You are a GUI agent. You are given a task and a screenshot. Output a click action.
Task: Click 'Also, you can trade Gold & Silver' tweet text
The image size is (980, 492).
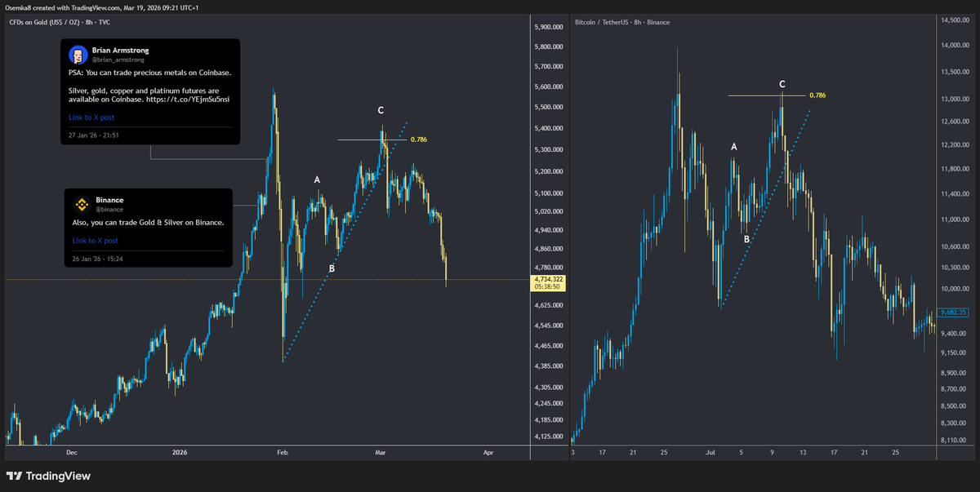(148, 222)
